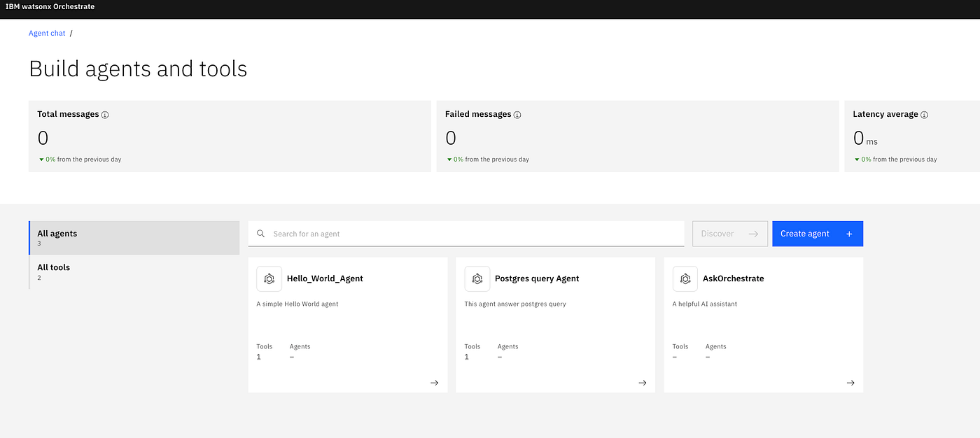Open the AskOrchestrate card title
Viewport: 980px width, 438px height.
click(x=734, y=278)
